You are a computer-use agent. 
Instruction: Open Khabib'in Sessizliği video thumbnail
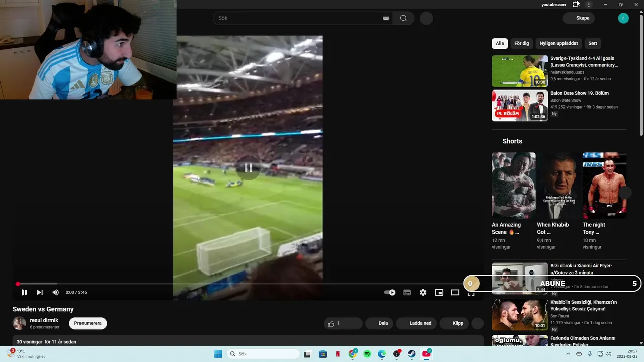(520, 315)
